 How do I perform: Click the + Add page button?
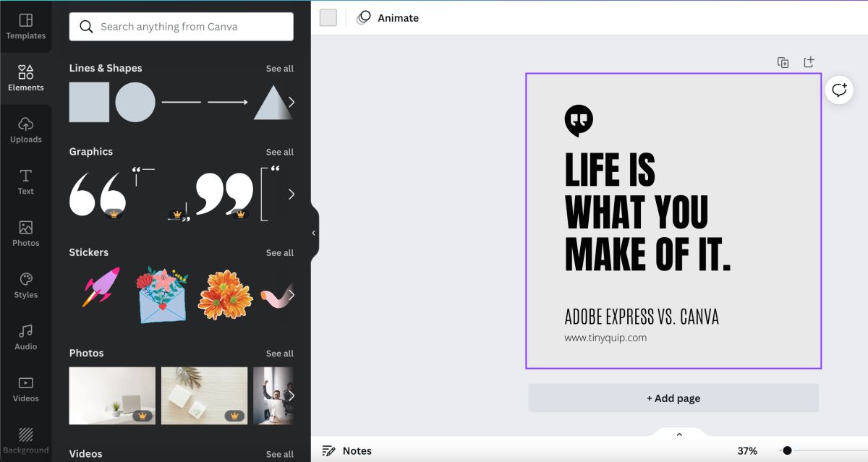673,398
